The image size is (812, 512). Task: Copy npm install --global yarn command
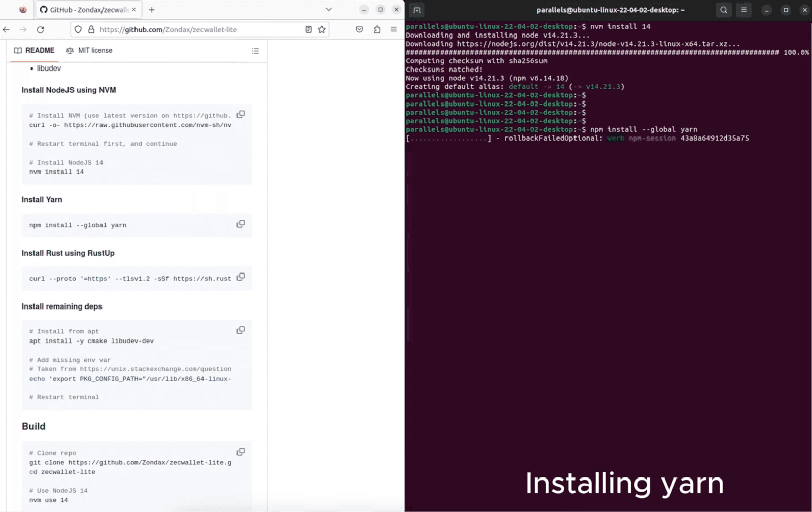point(241,224)
